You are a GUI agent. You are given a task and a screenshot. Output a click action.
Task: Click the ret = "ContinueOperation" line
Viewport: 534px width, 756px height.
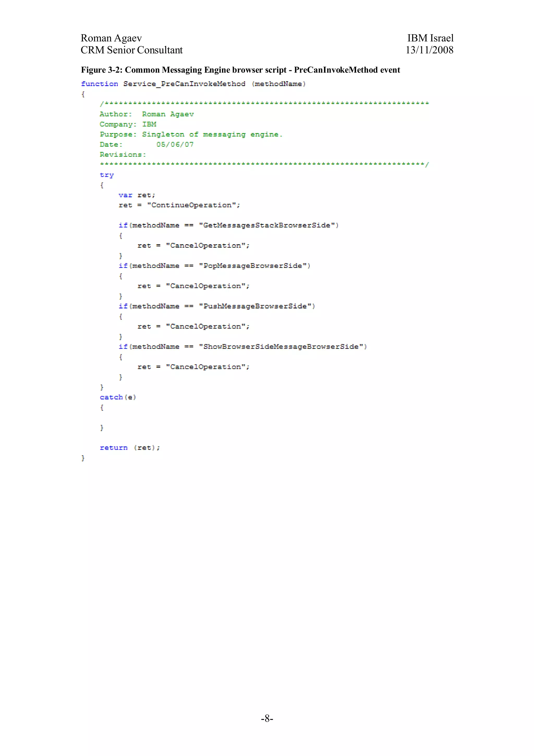[x=179, y=206]
